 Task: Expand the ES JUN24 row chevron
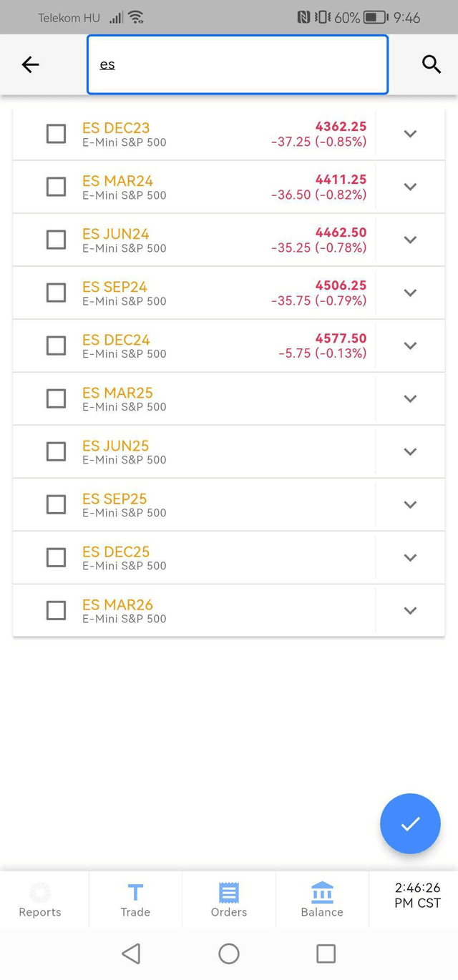point(410,240)
